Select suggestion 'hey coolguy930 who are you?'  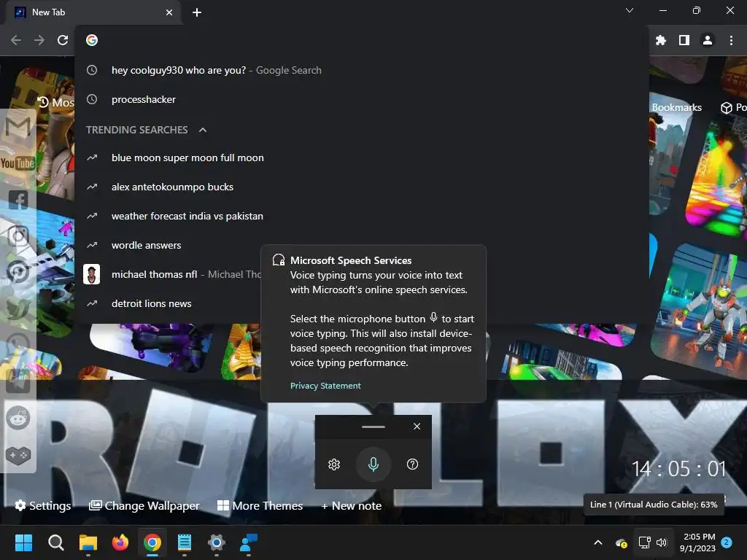(x=362, y=71)
